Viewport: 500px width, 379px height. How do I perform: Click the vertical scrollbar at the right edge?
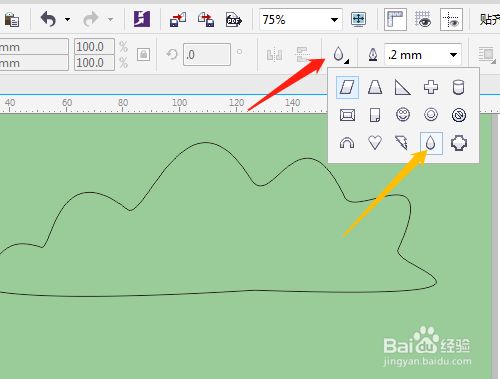click(495, 247)
